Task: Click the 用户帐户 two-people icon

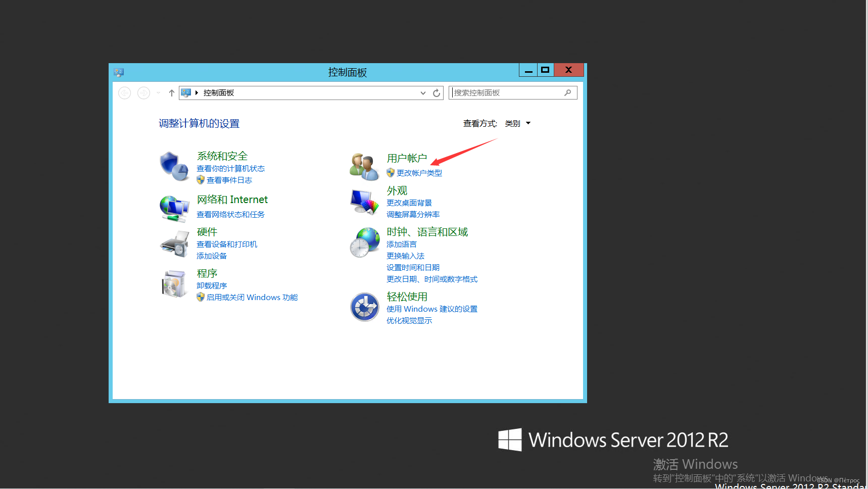Action: point(364,165)
